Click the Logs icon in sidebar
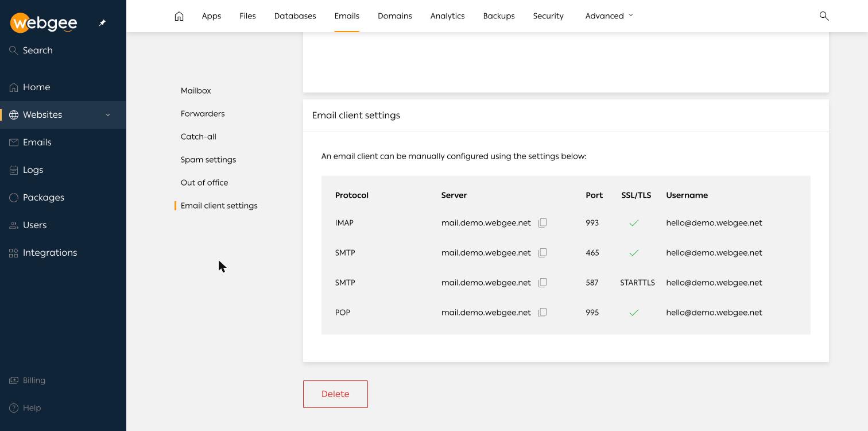This screenshot has height=431, width=868. click(14, 170)
